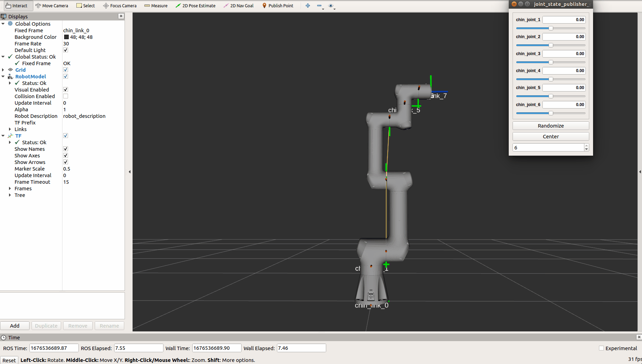Viewport: 642px width, 364px height.
Task: Increment the joint count spinbox
Action: point(586,146)
